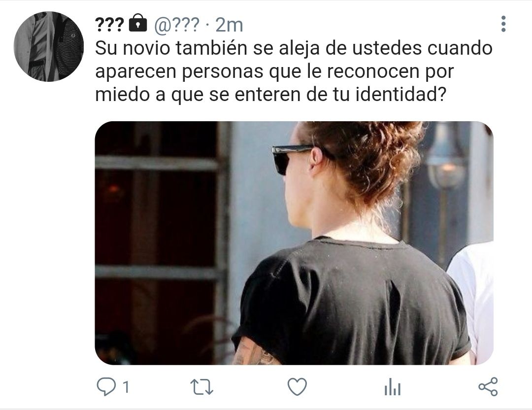Open the grayscale profile avatar
Viewport: 532px width, 410px height.
48,46
